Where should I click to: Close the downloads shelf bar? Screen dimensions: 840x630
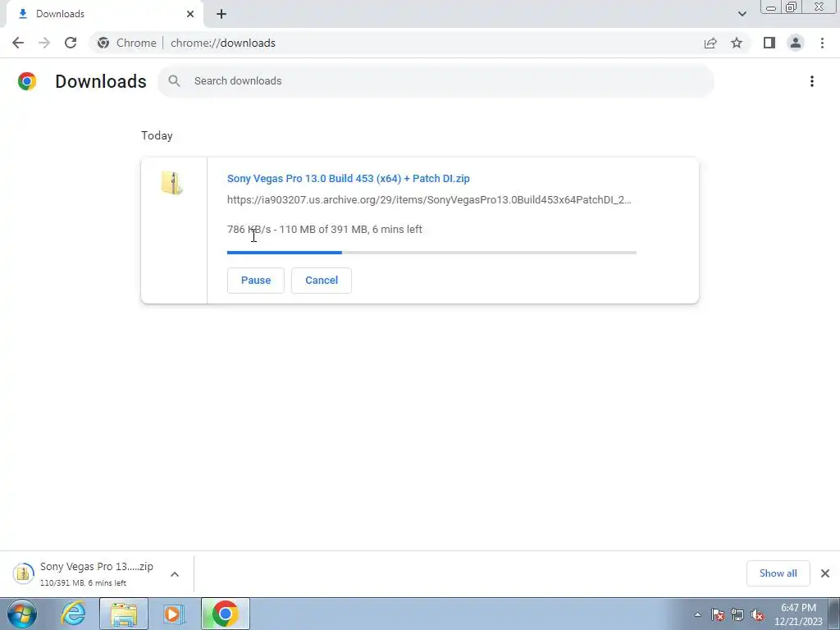point(825,573)
